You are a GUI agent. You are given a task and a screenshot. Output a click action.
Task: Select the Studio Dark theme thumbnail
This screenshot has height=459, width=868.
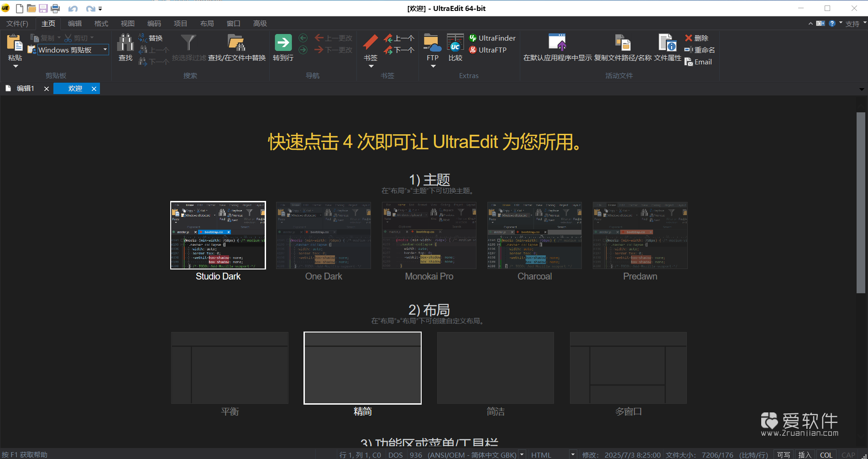coord(218,235)
